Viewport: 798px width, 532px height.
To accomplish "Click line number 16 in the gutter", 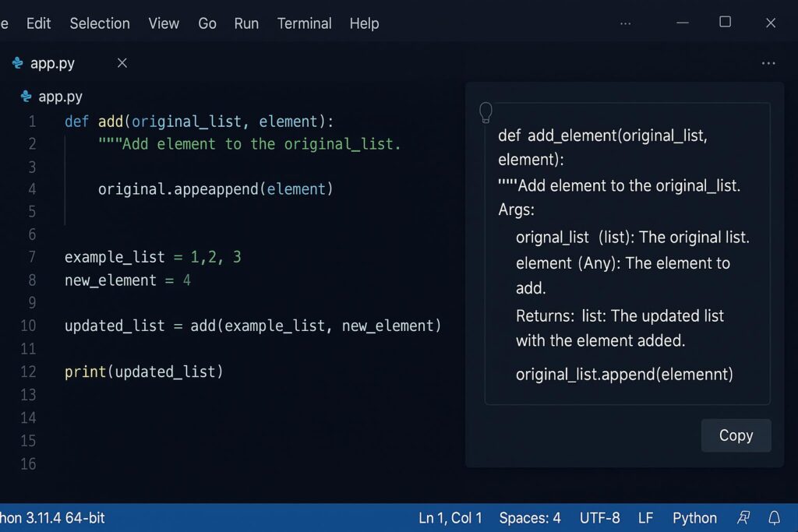I will pyautogui.click(x=28, y=464).
